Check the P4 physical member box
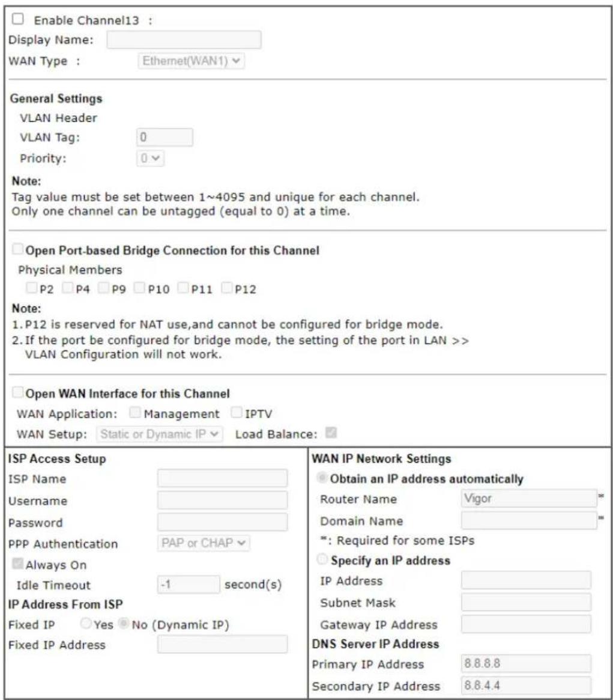 pos(67,287)
